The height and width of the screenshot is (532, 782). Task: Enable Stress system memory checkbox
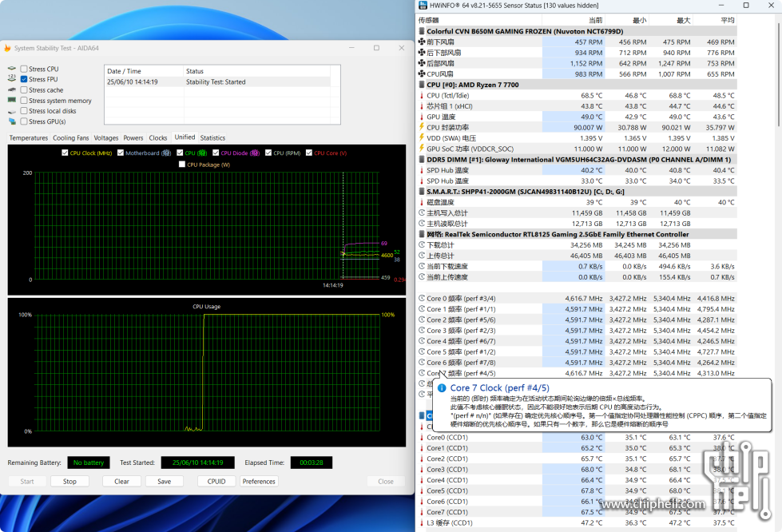[x=24, y=100]
